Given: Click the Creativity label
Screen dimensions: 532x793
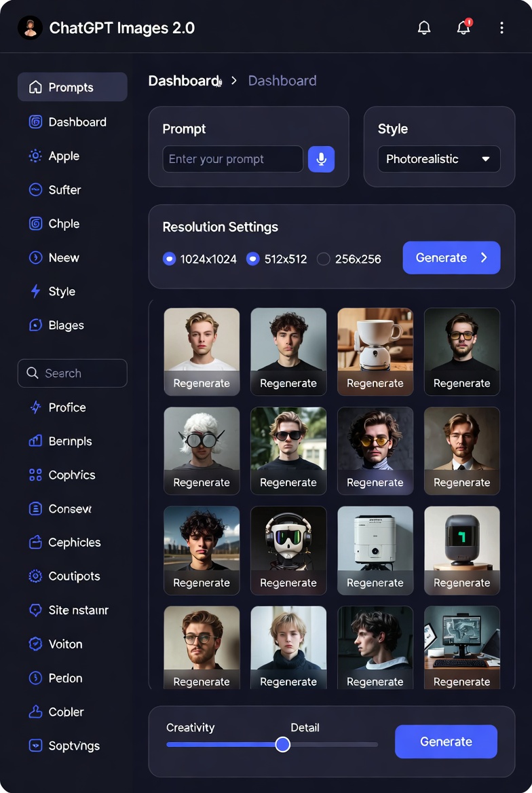Looking at the screenshot, I should tap(191, 727).
